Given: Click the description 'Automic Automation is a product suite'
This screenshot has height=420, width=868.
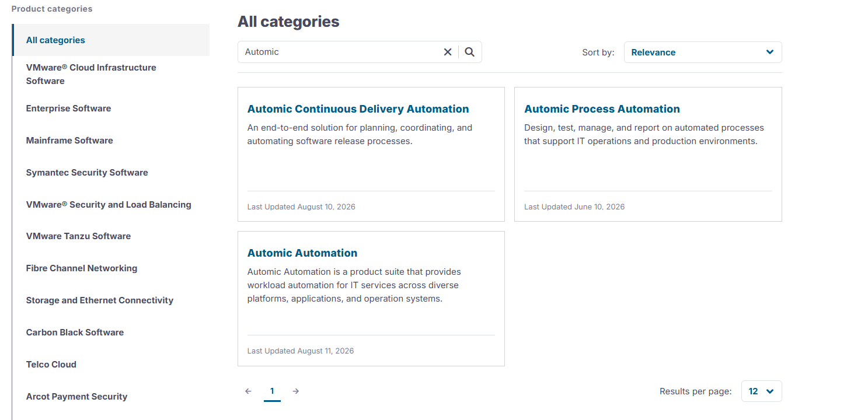Looking at the screenshot, I should click(354, 285).
